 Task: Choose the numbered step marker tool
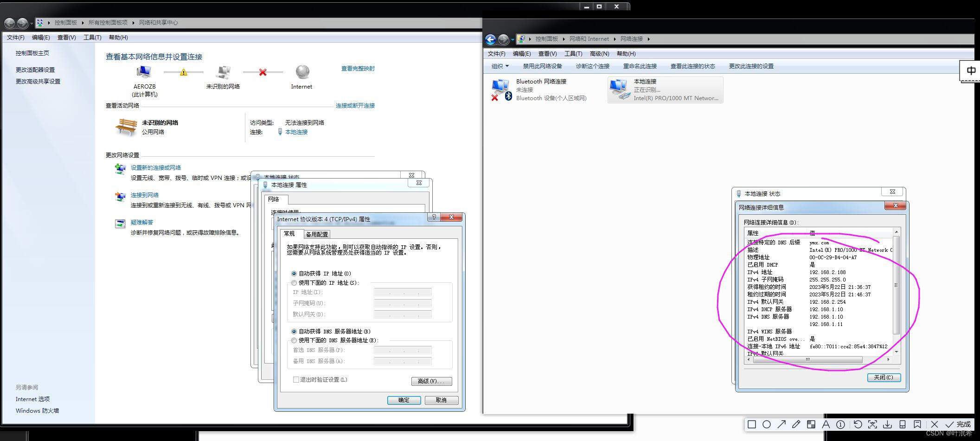840,424
